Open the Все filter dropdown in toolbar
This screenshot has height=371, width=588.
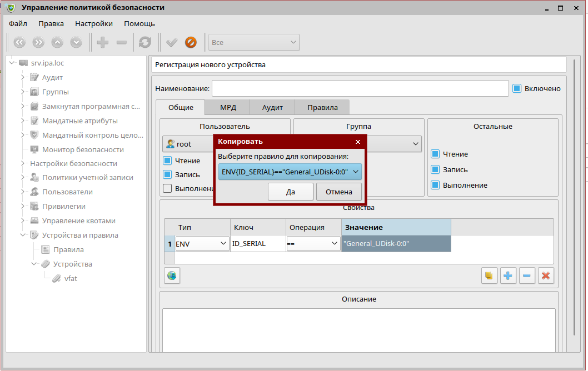(x=254, y=42)
